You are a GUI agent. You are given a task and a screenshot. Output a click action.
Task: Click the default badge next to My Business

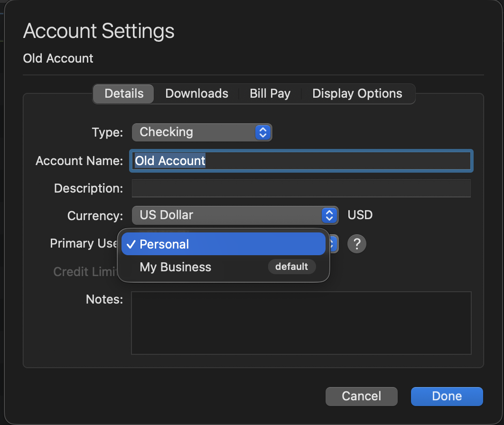click(x=291, y=267)
